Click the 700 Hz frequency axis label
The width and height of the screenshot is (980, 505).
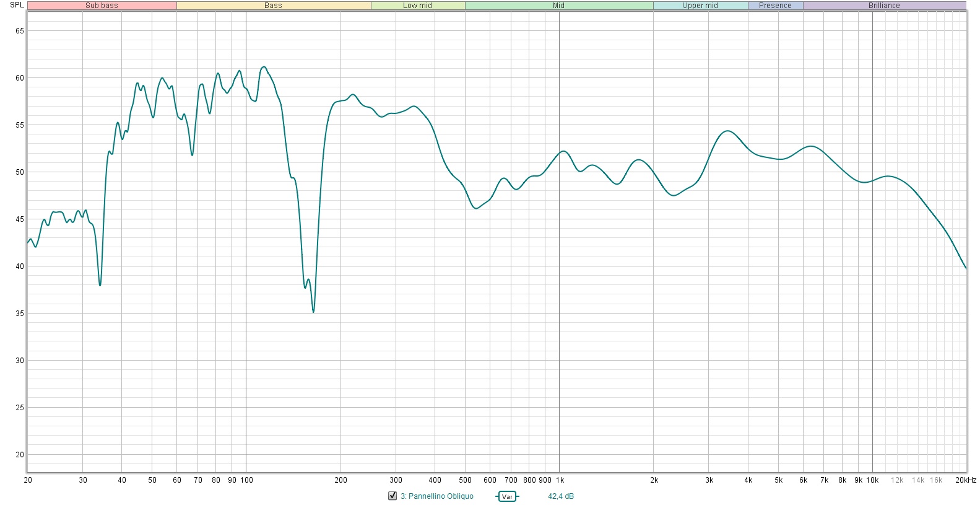point(511,480)
